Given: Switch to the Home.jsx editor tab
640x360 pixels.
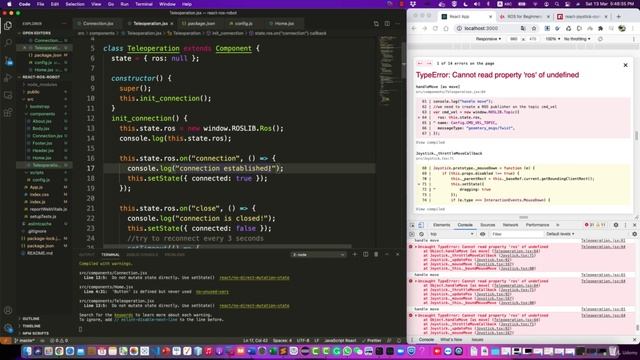Looking at the screenshot, I should [284, 24].
